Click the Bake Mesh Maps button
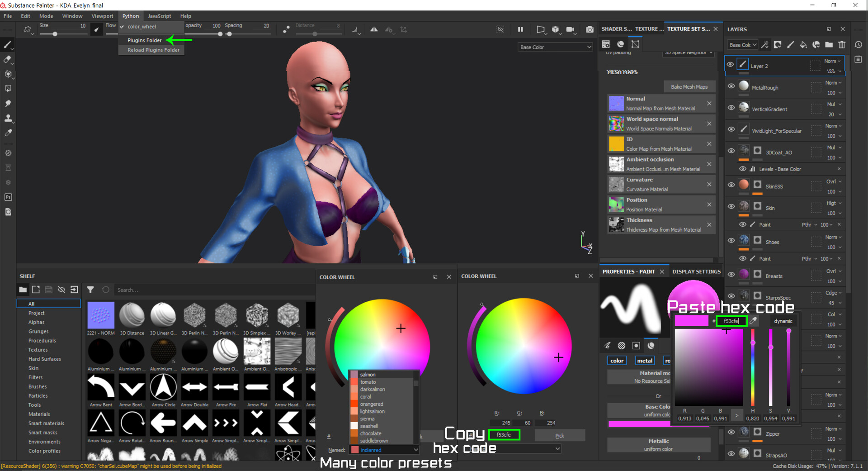The height and width of the screenshot is (471, 868). (689, 86)
